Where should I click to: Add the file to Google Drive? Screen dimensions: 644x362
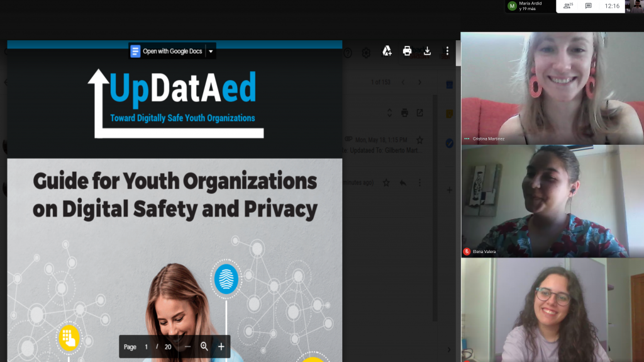tap(387, 51)
